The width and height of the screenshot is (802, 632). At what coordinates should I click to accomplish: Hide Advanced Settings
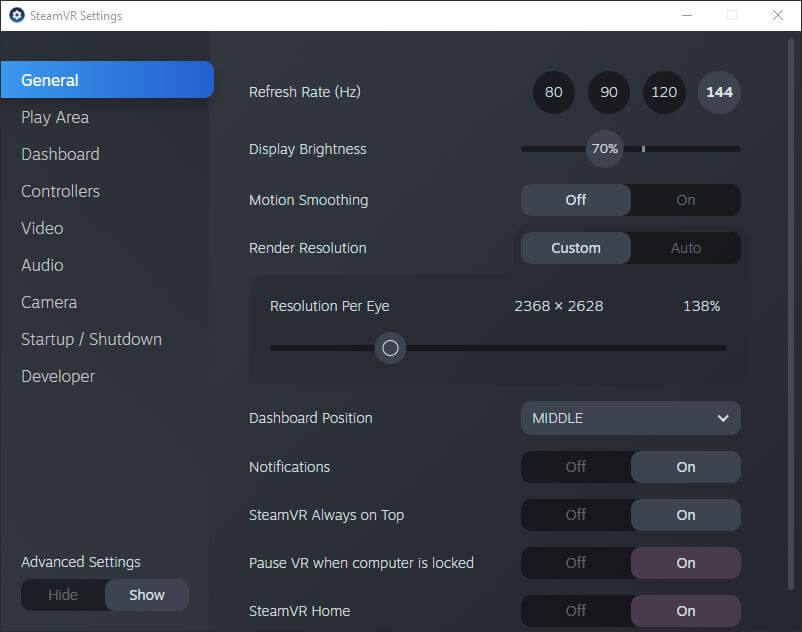coord(63,595)
